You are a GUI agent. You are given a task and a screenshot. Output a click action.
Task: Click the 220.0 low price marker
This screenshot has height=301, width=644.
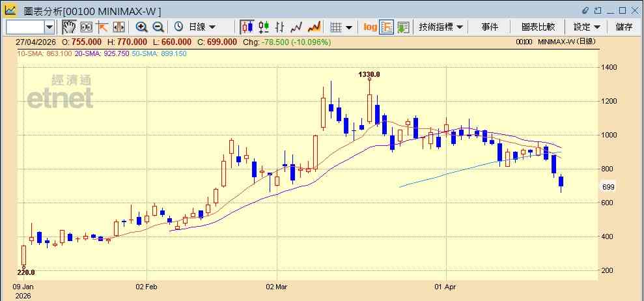click(26, 272)
